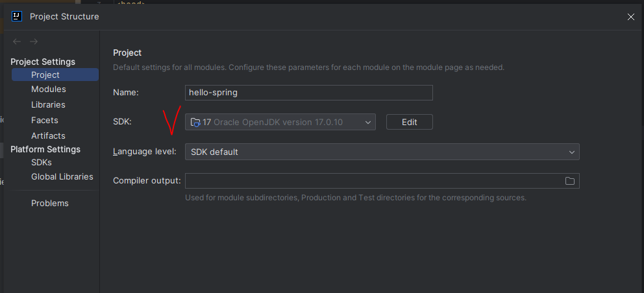This screenshot has width=644, height=293.
Task: Click the IntelliJ IDEA logo icon
Action: (x=17, y=16)
